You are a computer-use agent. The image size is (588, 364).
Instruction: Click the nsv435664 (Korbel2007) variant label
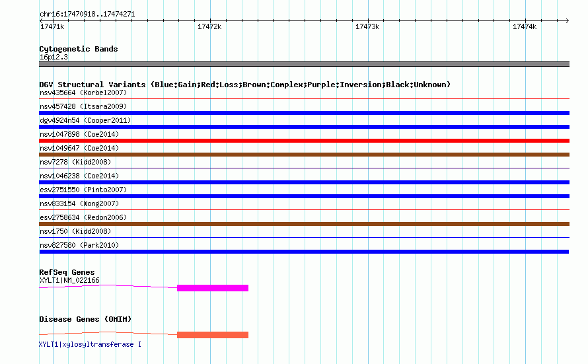pos(83,92)
